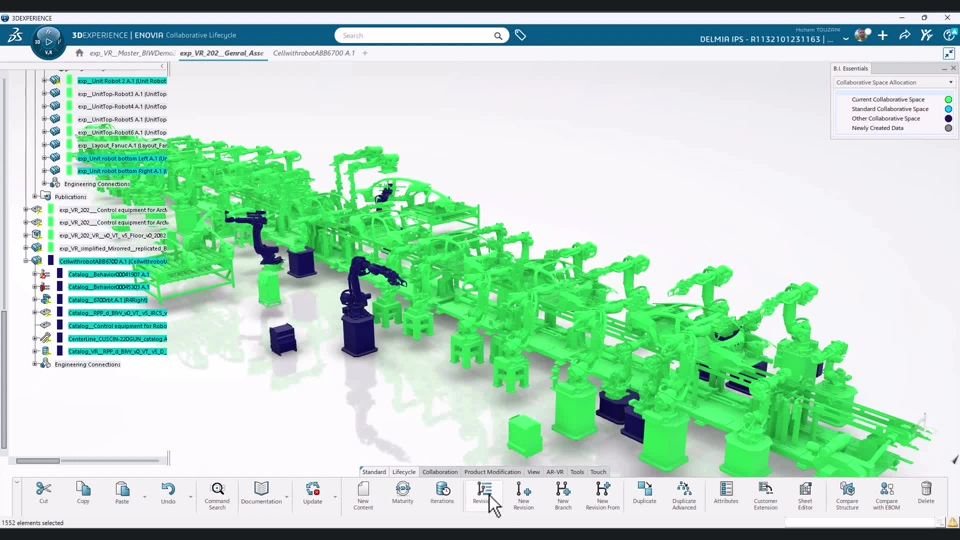Open the CellwithrobotABB6700 A.1 tab
This screenshot has width=960, height=540.
[313, 53]
